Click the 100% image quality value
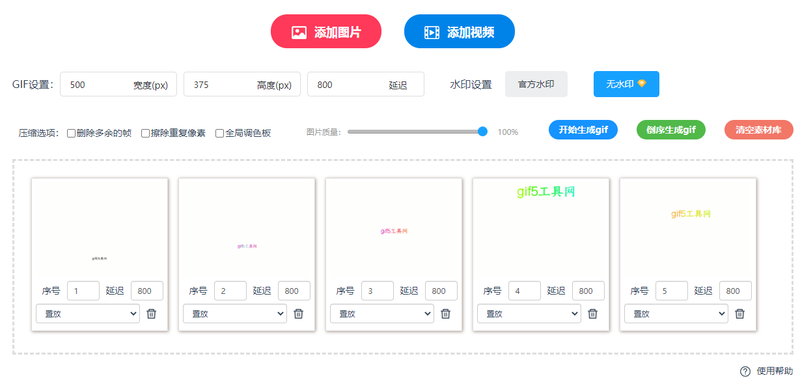800x378 pixels. (x=508, y=132)
